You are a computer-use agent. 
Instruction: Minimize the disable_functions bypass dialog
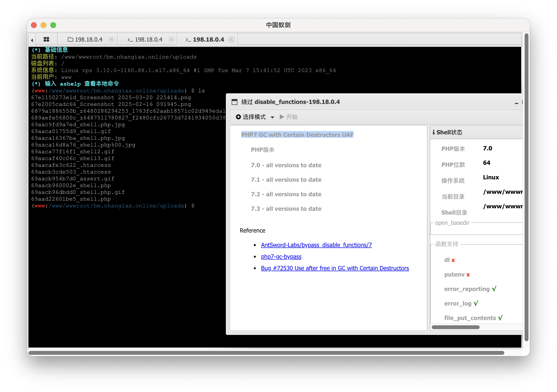pyautogui.click(x=516, y=103)
